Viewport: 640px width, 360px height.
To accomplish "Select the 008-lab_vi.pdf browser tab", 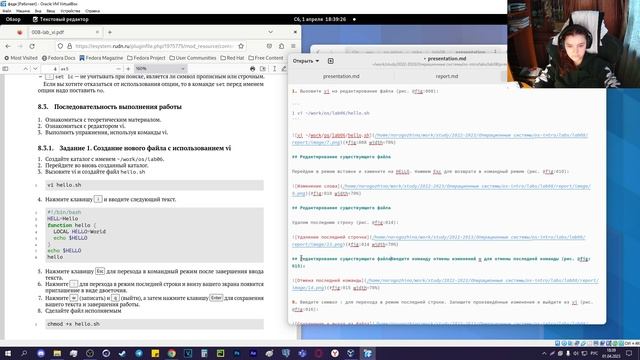I will click(64, 32).
